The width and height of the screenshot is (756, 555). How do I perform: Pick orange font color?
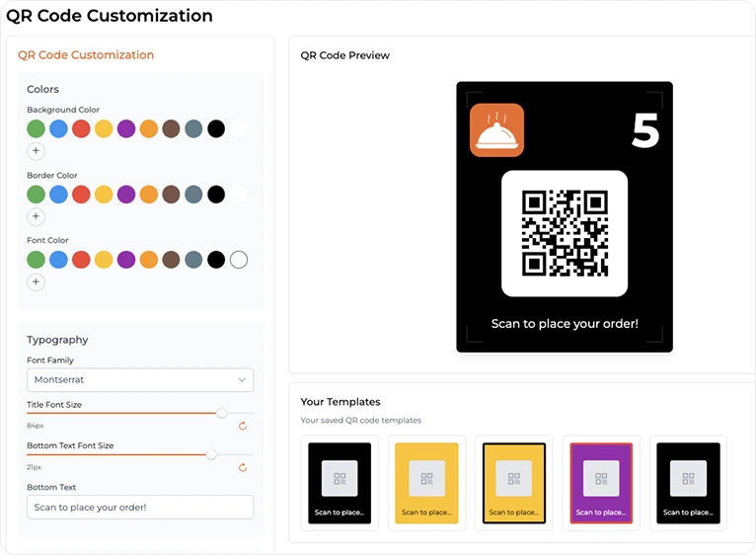click(x=148, y=260)
